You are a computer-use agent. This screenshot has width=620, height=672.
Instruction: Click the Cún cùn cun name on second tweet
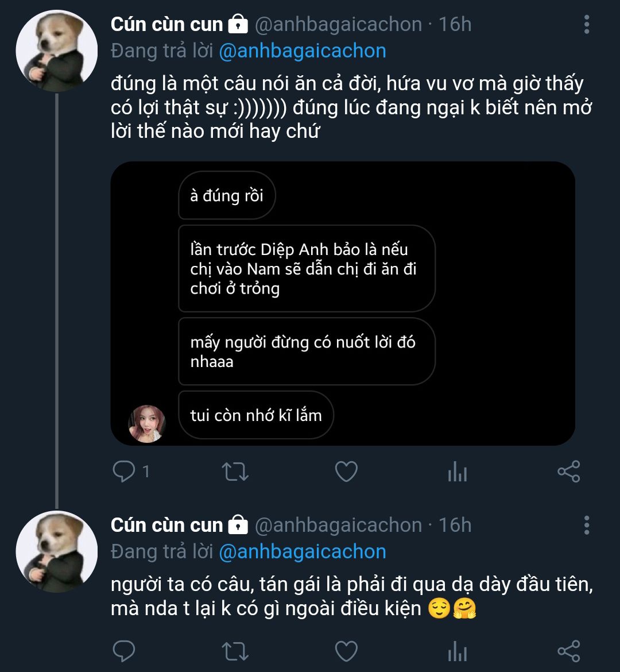[166, 525]
